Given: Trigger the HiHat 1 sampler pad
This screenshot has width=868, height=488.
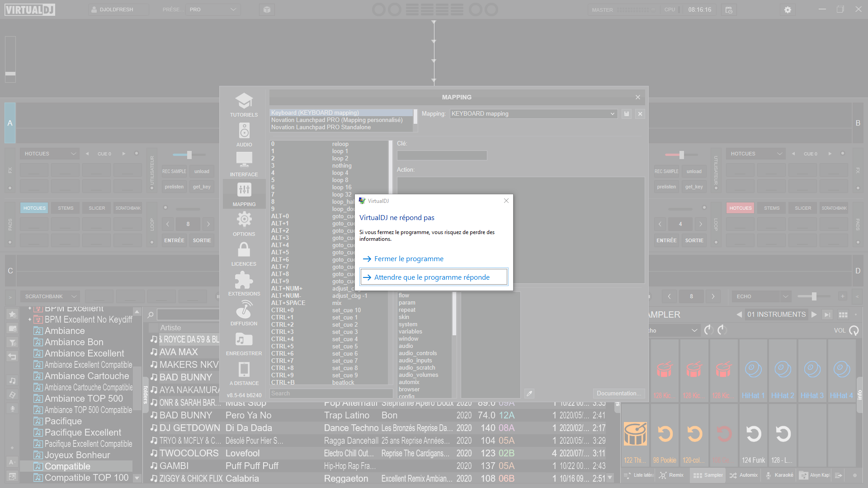Looking at the screenshot, I should pyautogui.click(x=753, y=371).
